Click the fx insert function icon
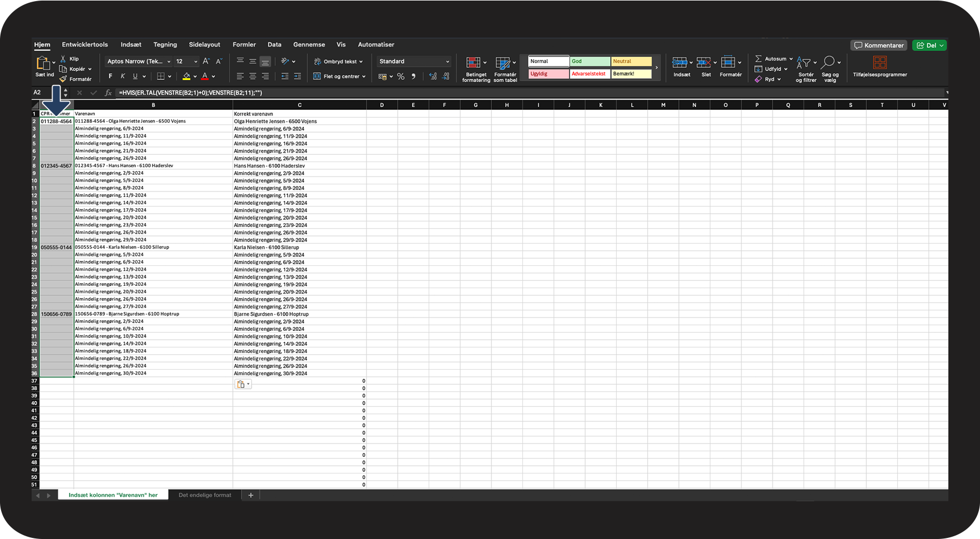980x539 pixels. (x=108, y=93)
